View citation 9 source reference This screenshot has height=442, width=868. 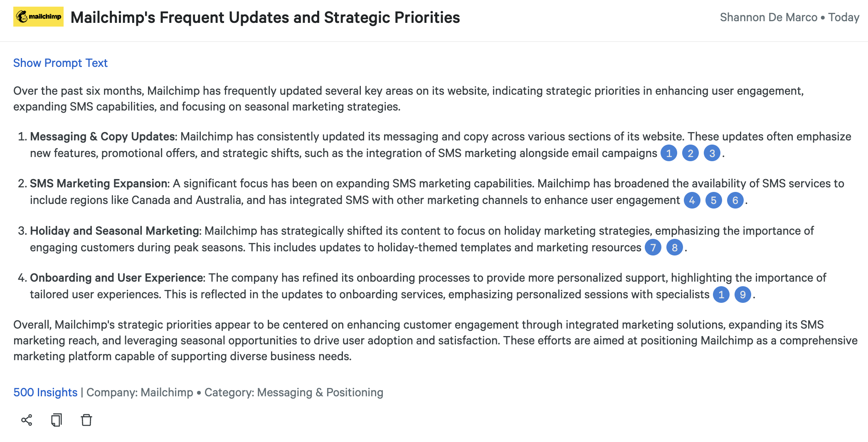coord(743,295)
